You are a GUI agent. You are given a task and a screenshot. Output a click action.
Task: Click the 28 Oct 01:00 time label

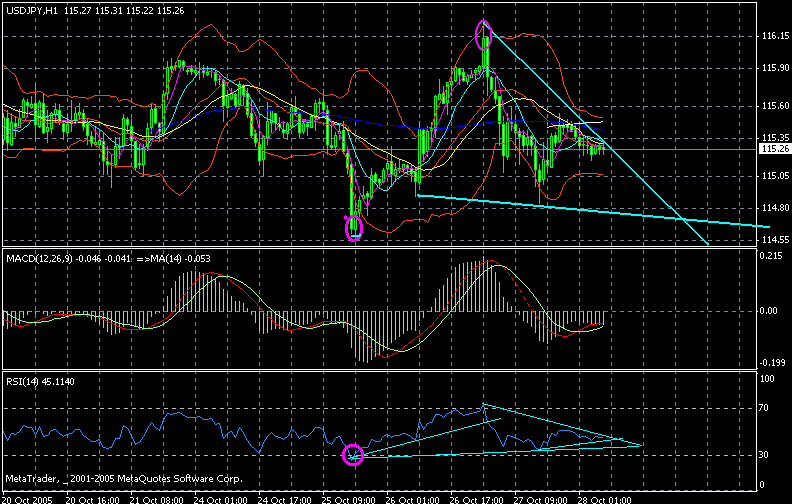click(x=604, y=500)
